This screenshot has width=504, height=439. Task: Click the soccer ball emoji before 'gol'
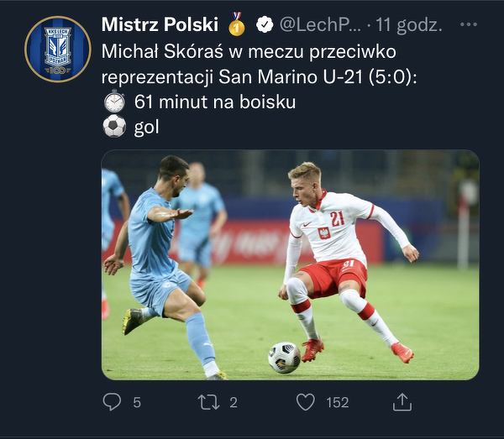[114, 127]
